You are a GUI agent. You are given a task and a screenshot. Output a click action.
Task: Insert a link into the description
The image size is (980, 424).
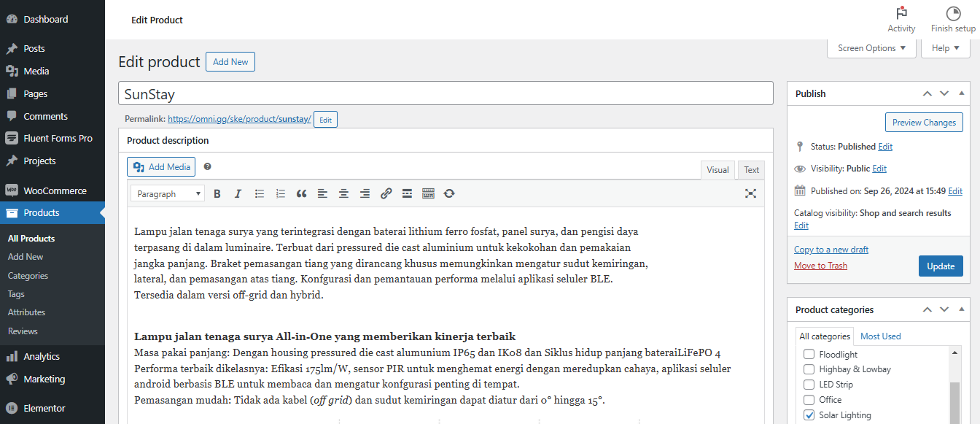click(x=386, y=193)
